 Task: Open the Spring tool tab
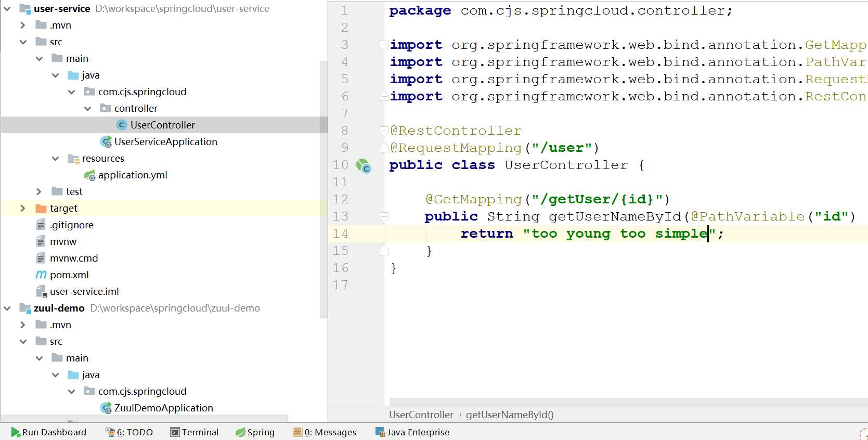[255, 432]
